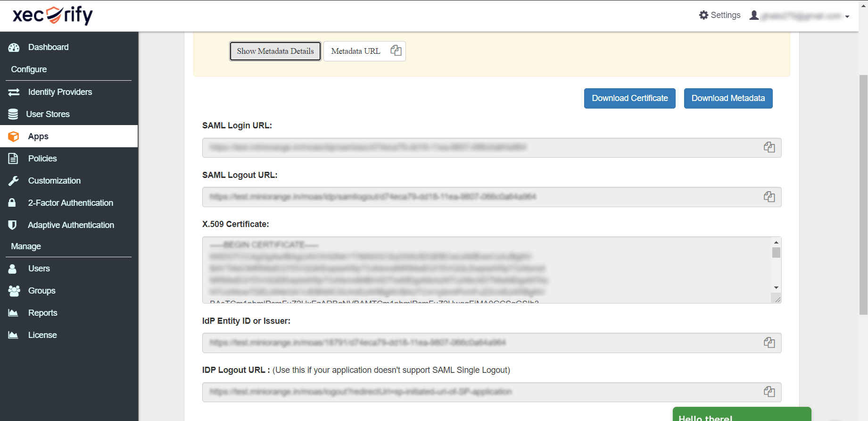
Task: Copy the SAML Login URL
Action: tap(769, 147)
